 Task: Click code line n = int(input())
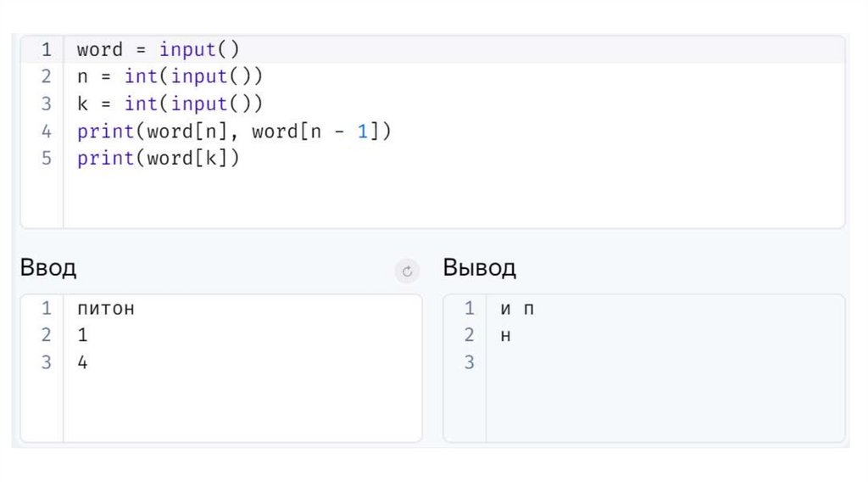[170, 76]
